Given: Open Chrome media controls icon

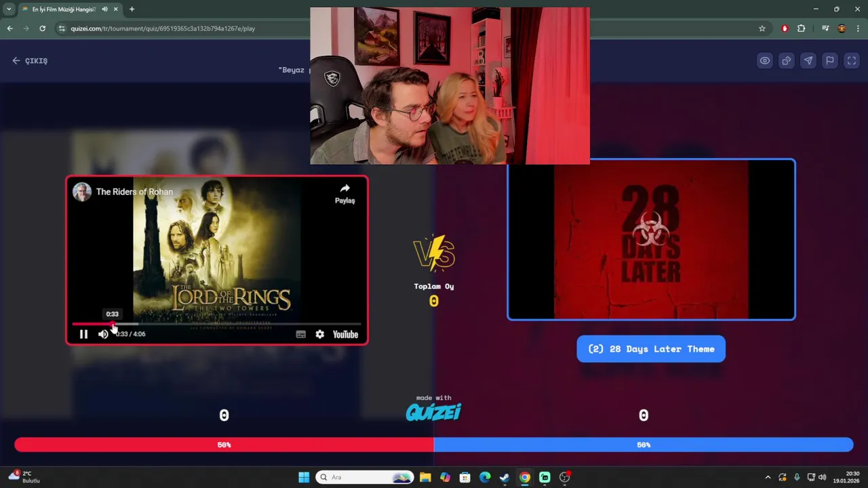Looking at the screenshot, I should pyautogui.click(x=825, y=28).
